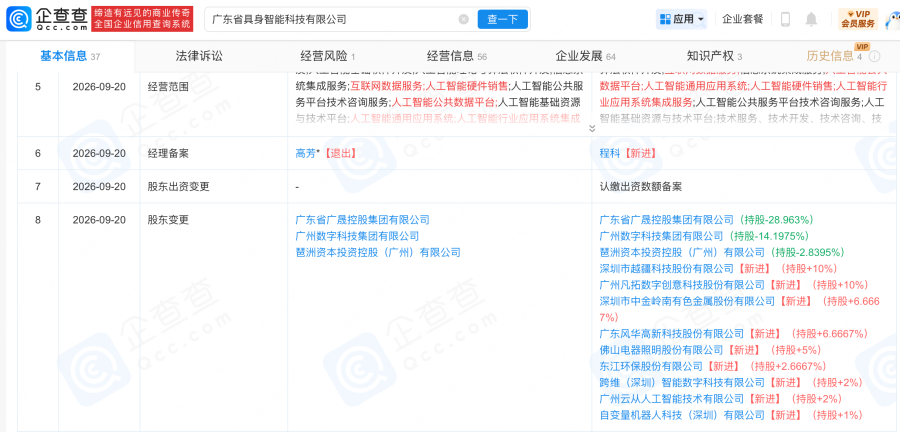This screenshot has height=432, width=900.
Task: Switch to the 历史信息 tab
Action: pos(834,56)
